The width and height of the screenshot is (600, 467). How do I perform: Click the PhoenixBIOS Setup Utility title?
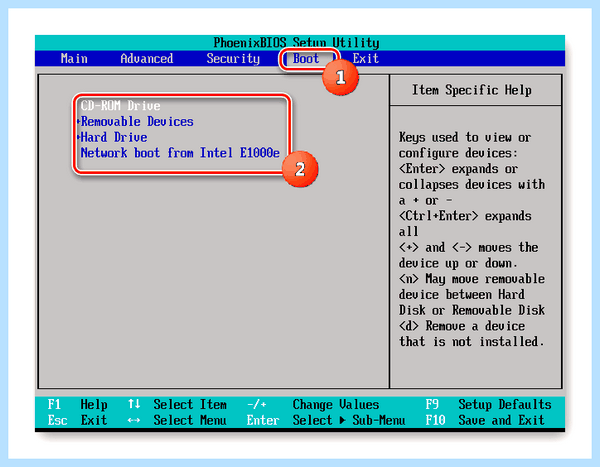[x=297, y=42]
